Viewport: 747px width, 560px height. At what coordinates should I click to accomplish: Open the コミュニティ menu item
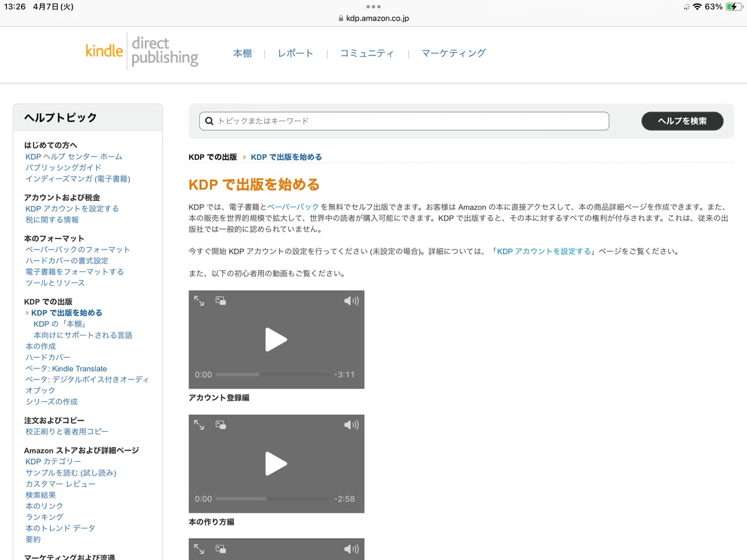coord(367,54)
